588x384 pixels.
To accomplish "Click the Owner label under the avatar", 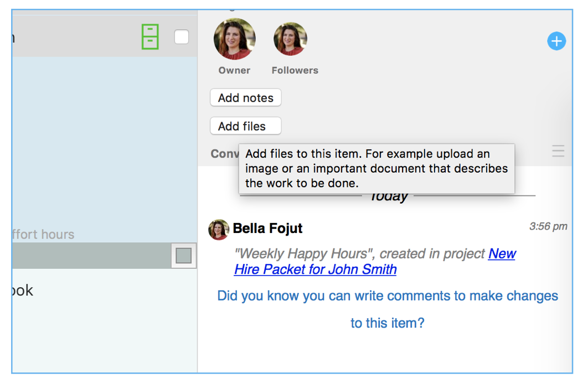I will (x=234, y=70).
